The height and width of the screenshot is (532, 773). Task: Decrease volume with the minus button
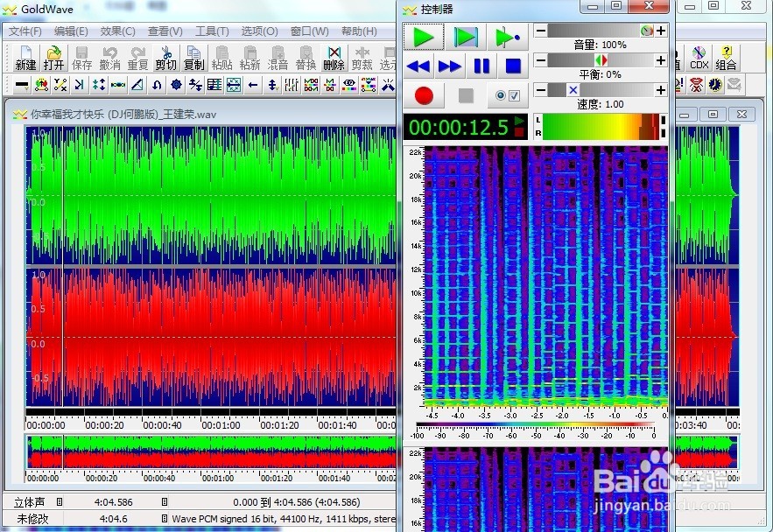tap(540, 31)
